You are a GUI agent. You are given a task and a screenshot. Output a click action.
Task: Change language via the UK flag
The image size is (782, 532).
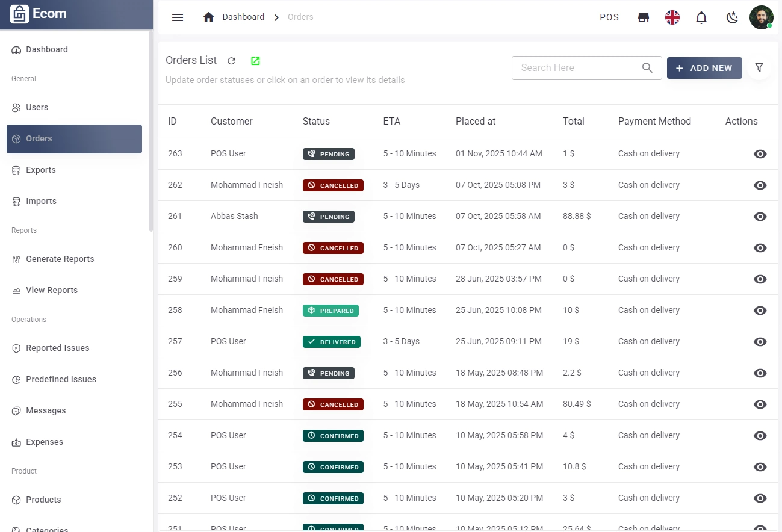pos(672,17)
